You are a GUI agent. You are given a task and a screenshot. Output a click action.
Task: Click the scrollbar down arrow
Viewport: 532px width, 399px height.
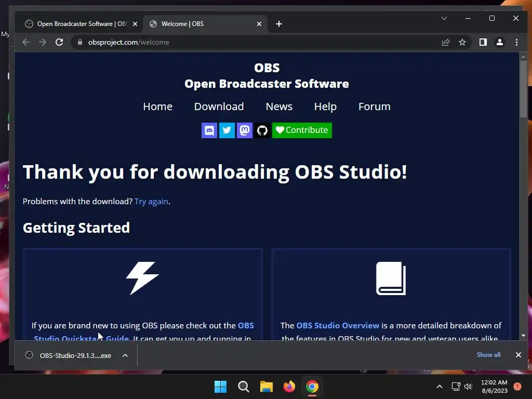(x=523, y=336)
